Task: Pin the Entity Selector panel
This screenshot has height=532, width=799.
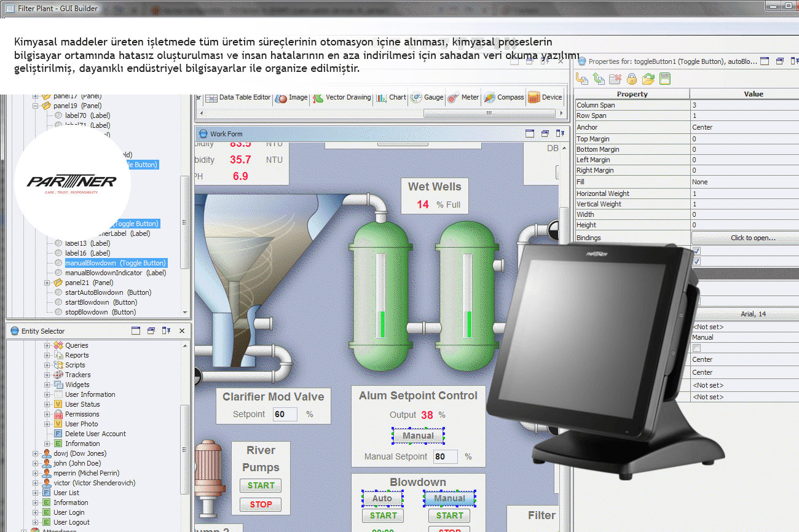Action: click(166, 331)
